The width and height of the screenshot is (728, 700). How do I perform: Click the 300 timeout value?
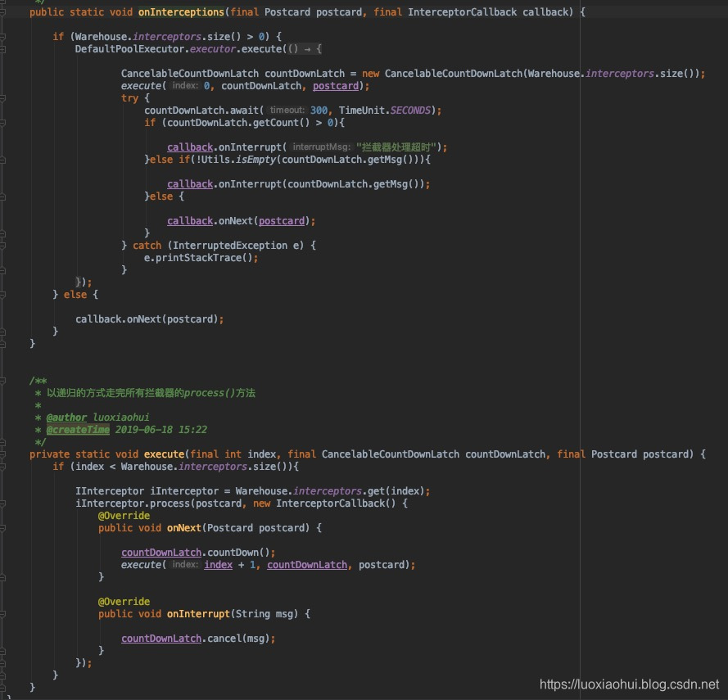point(319,111)
